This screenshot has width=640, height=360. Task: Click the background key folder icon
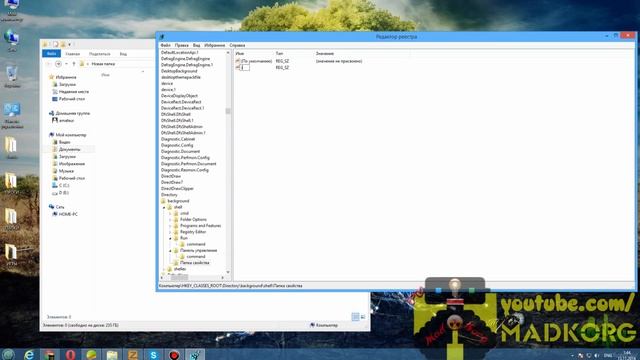pos(163,201)
